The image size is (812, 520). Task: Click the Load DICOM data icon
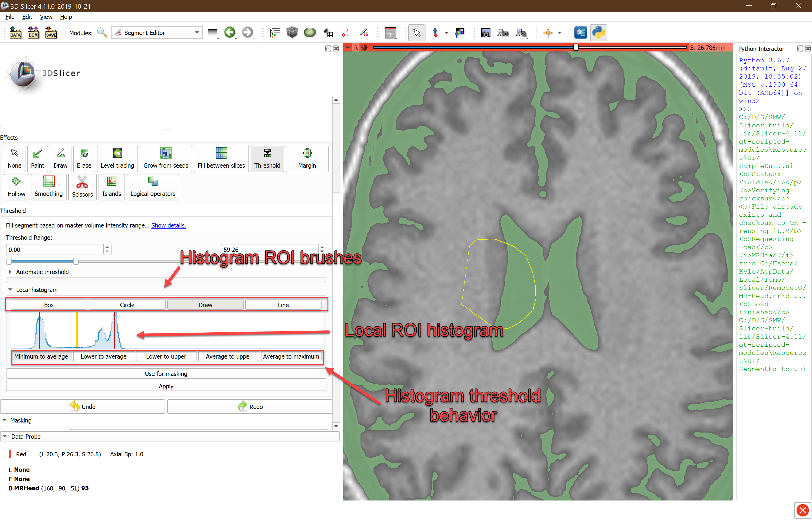[x=33, y=33]
